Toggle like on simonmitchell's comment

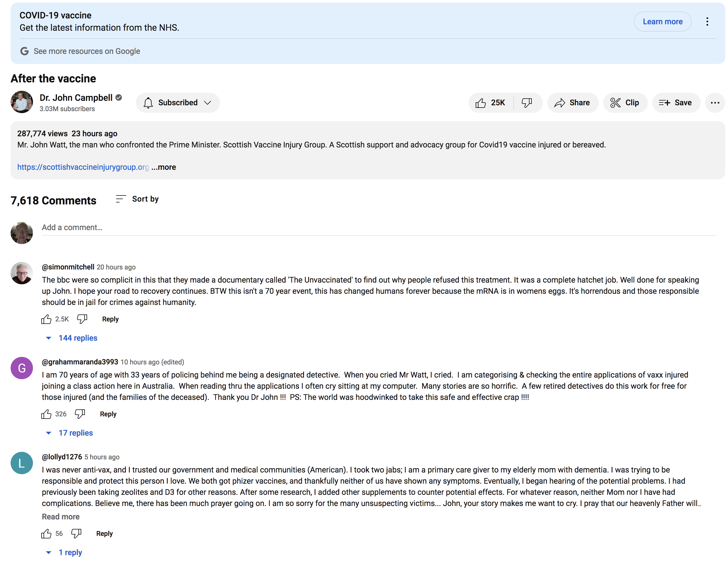[46, 319]
